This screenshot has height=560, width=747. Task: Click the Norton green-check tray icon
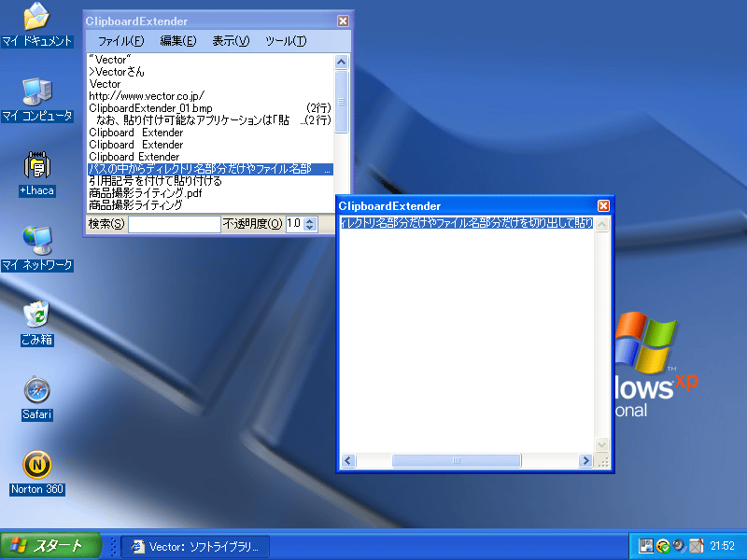(663, 546)
